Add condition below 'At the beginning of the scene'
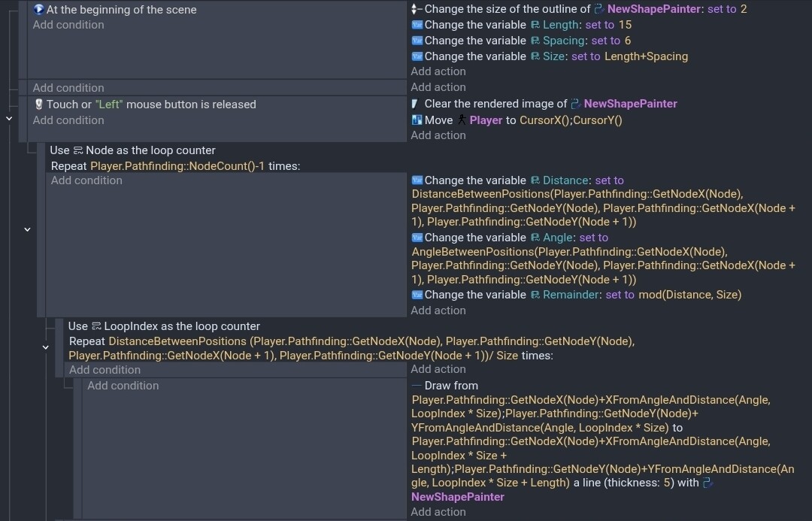The width and height of the screenshot is (812, 521). 68,25
